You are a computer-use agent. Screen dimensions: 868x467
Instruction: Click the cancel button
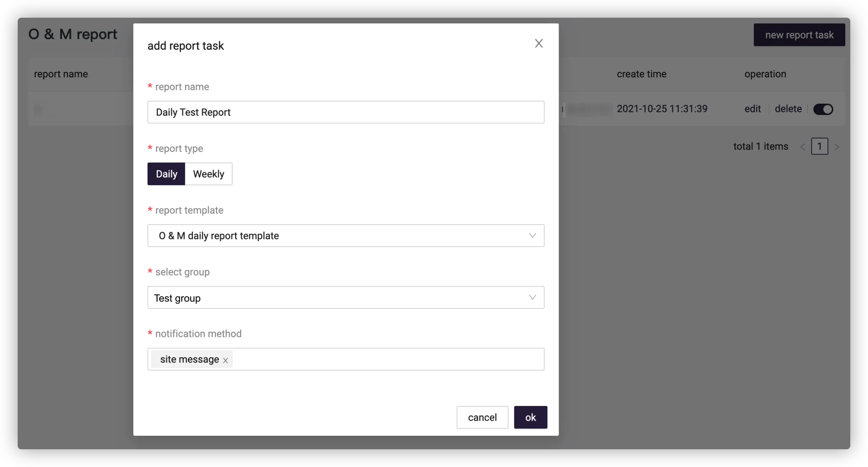tap(482, 417)
